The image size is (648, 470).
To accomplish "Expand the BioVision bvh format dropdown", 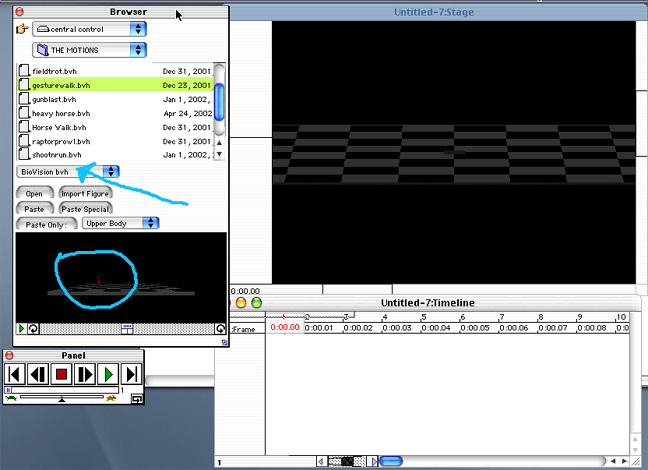I will coord(68,172).
